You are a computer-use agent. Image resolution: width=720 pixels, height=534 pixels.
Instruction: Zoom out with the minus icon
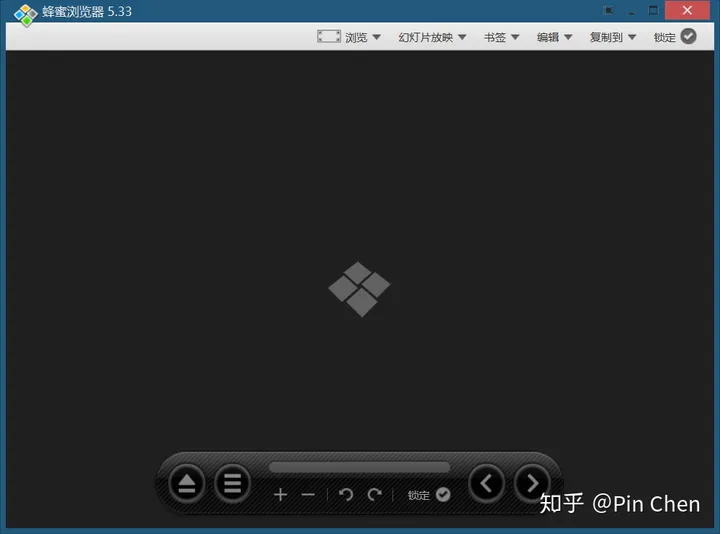point(308,494)
